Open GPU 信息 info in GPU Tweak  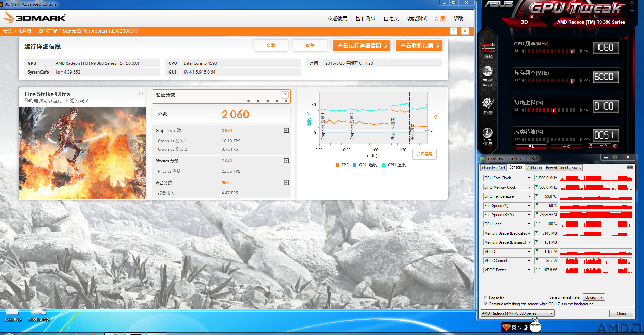488,137
